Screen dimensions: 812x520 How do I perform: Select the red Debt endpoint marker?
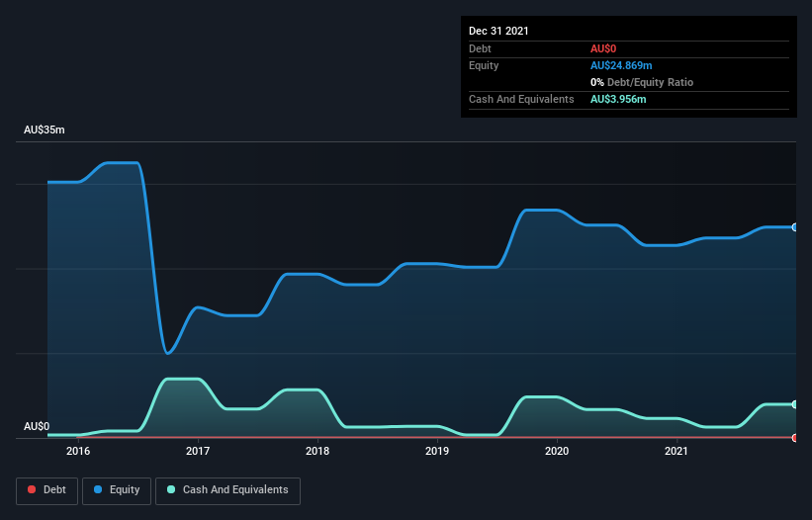tap(795, 438)
